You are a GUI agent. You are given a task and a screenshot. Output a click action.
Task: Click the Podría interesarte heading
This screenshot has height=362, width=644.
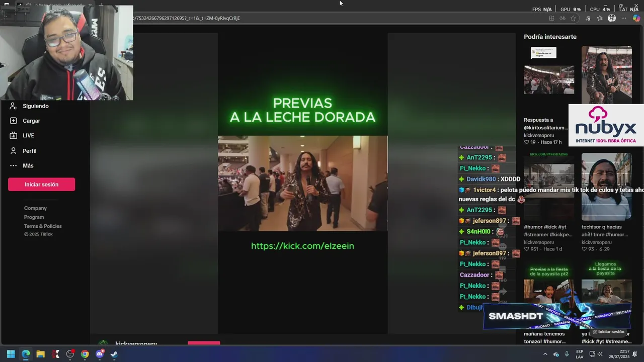point(550,37)
